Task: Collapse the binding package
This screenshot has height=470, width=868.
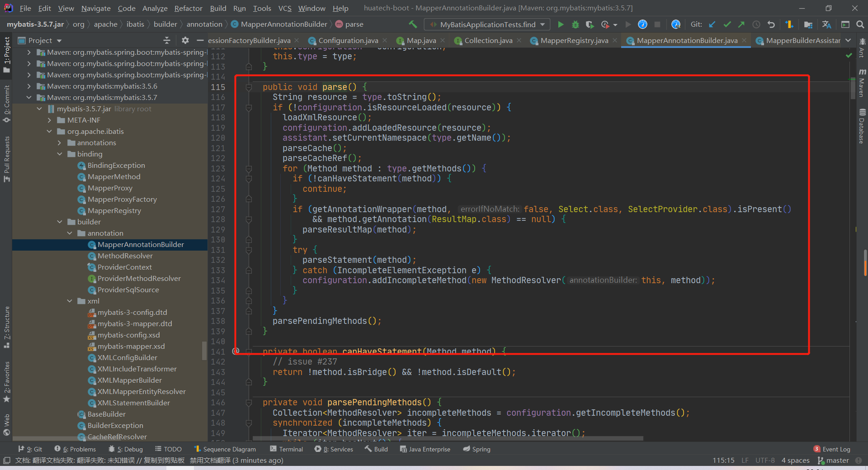Action: click(x=59, y=154)
